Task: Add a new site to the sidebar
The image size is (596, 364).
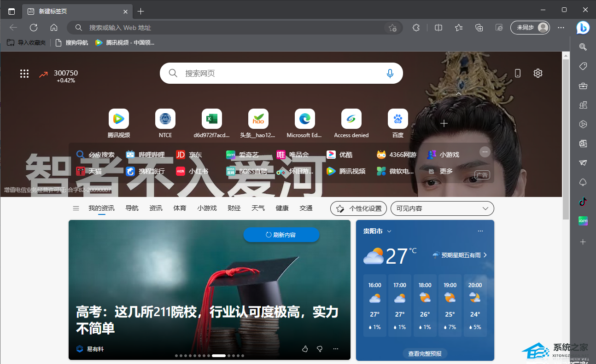Action: coord(583,242)
